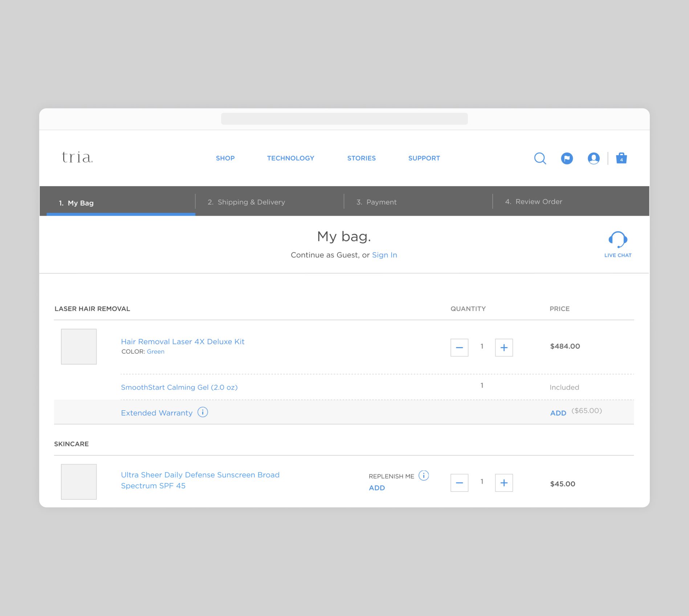Decrease quantity of Ultra Sheer Sunscreen

click(x=459, y=483)
